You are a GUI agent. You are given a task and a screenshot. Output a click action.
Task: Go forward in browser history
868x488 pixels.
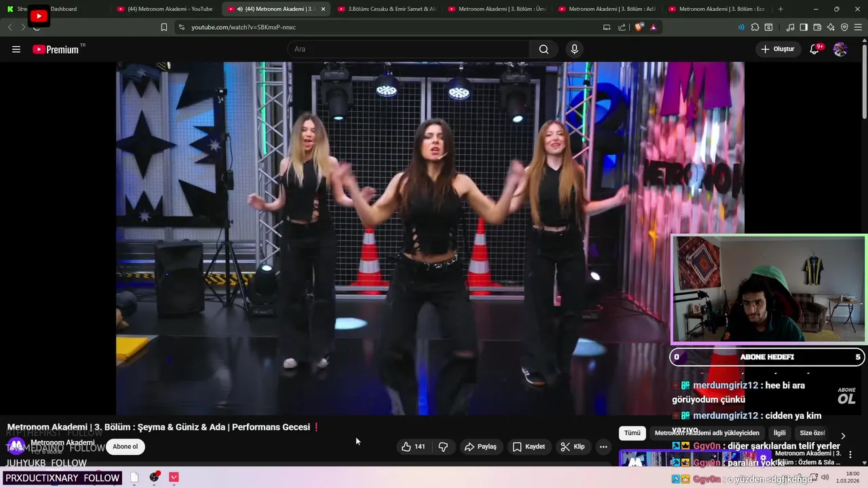(x=23, y=27)
